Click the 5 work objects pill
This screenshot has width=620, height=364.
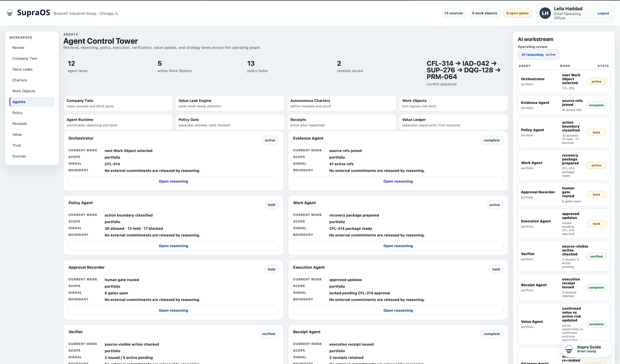(x=484, y=13)
